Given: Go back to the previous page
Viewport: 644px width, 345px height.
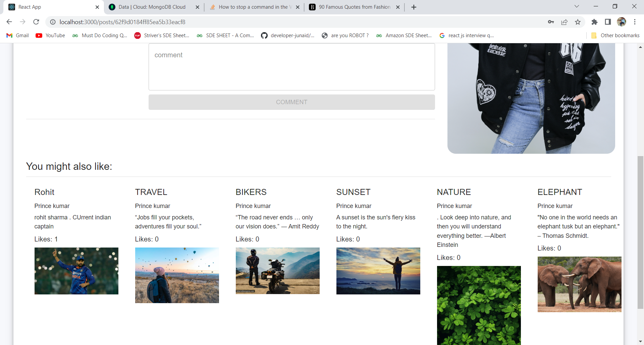Looking at the screenshot, I should [x=9, y=22].
